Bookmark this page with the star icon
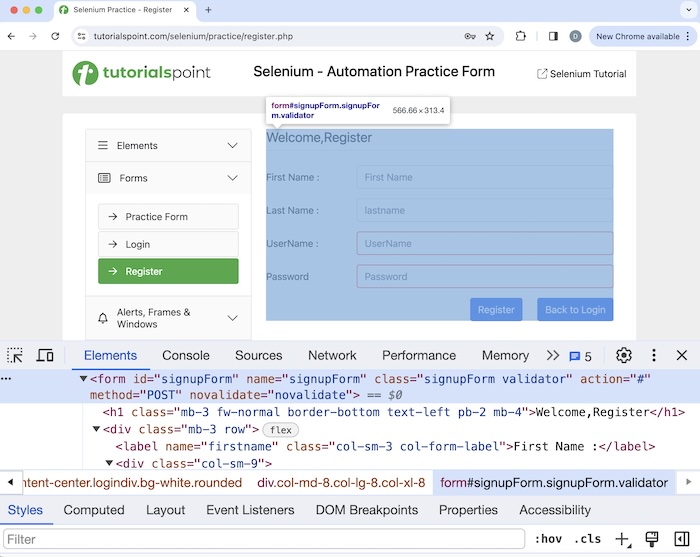 click(490, 36)
